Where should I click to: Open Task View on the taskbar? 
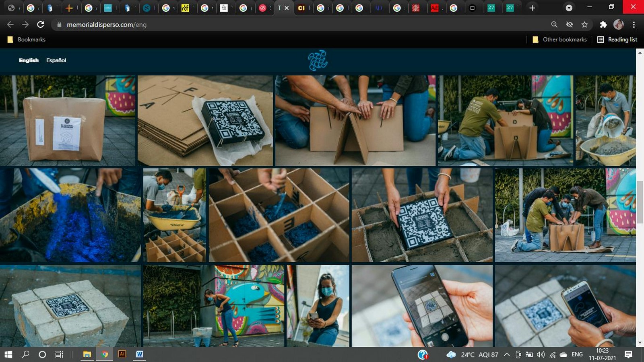pos(59,354)
